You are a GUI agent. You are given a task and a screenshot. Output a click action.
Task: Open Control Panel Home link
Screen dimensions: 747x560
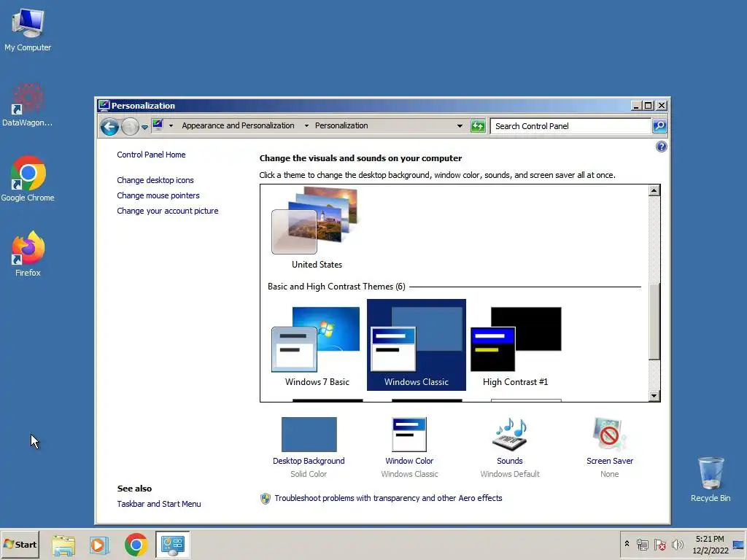tap(151, 155)
